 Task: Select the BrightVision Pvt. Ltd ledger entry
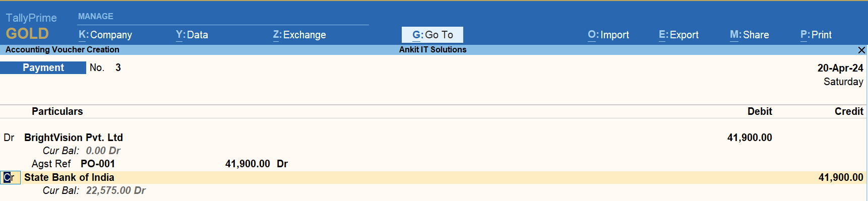tap(74, 138)
